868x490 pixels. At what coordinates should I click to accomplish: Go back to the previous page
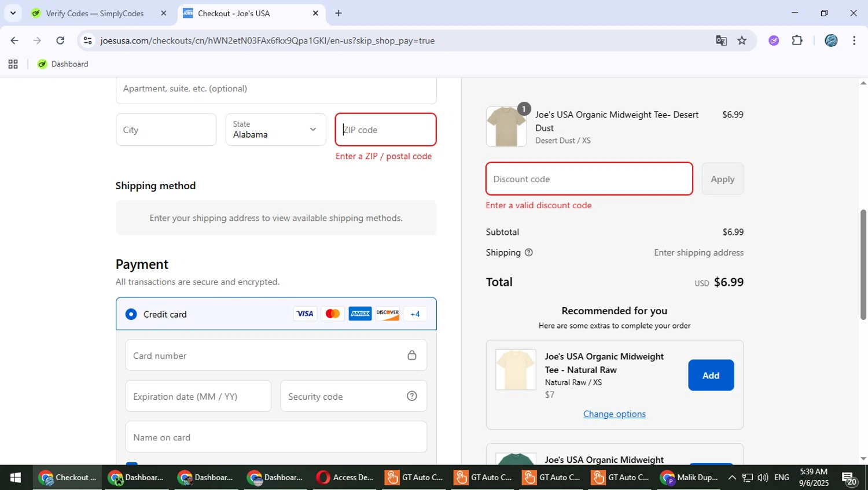click(x=14, y=40)
